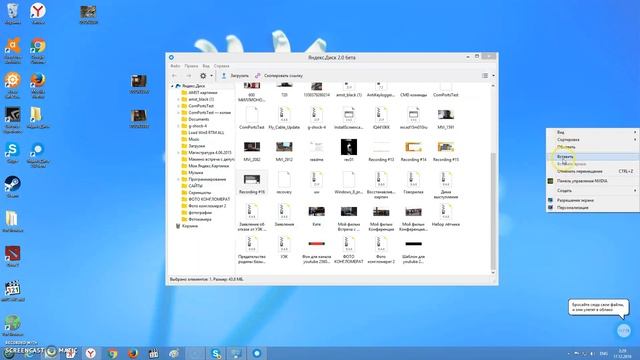The height and width of the screenshot is (360, 640).
Task: Open the Справка menu
Action: click(221, 66)
